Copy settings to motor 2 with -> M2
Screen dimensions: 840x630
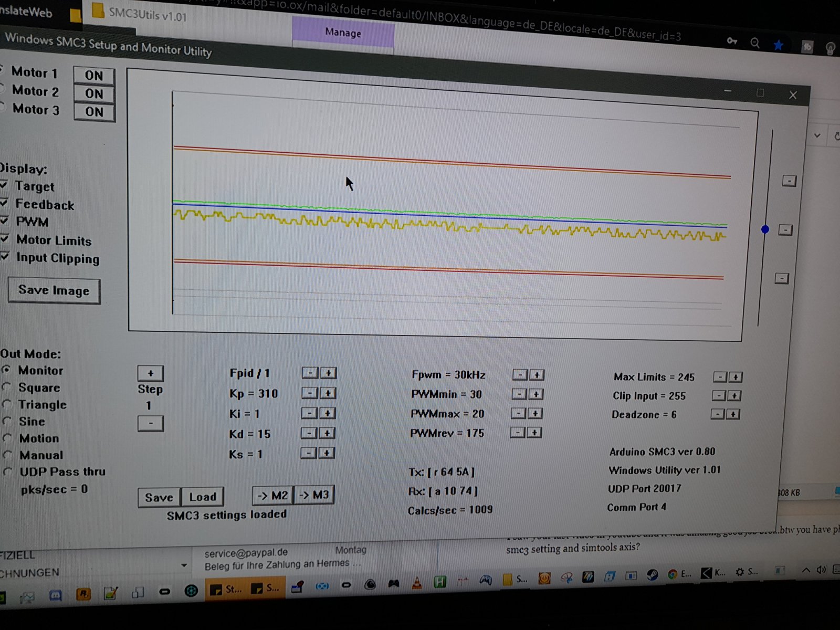tap(272, 496)
